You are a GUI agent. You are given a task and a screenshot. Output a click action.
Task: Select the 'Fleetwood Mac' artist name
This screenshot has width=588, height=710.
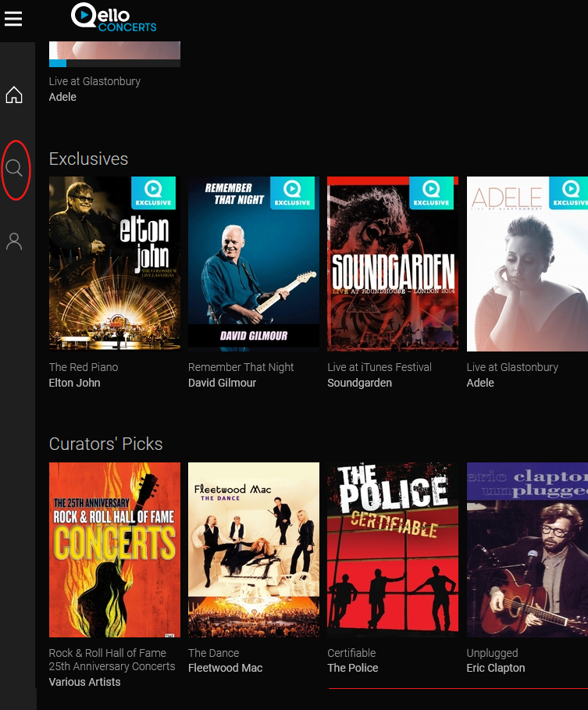pyautogui.click(x=226, y=668)
